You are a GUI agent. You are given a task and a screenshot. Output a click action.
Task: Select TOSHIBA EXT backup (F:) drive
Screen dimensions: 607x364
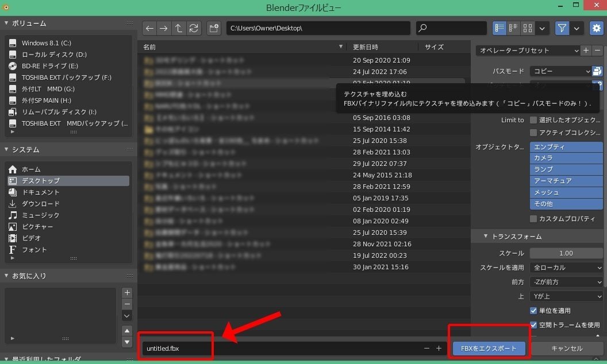68,78
